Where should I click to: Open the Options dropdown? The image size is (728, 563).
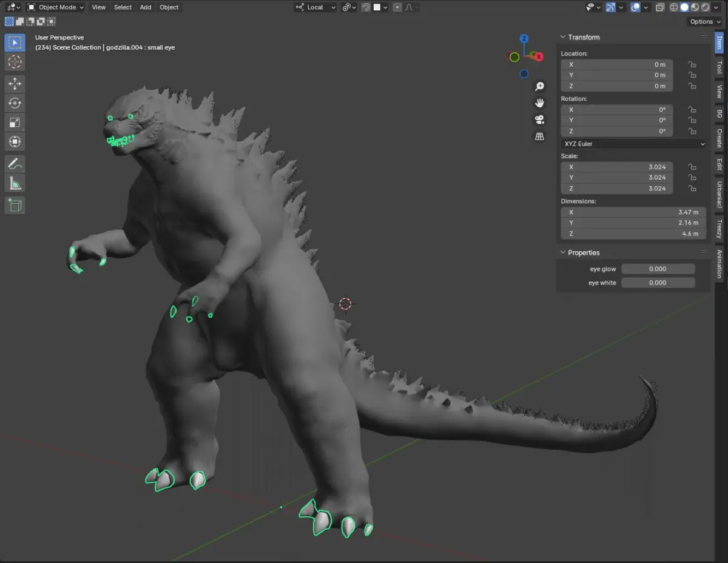[705, 21]
